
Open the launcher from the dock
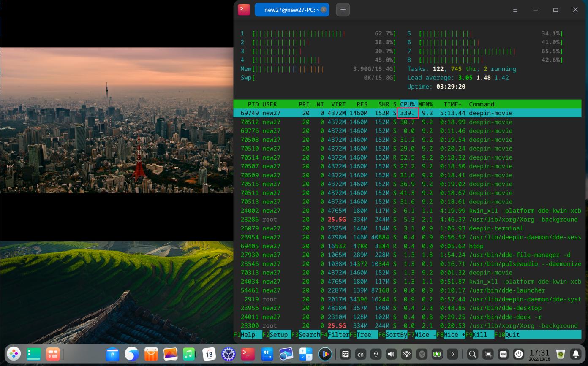(14, 354)
